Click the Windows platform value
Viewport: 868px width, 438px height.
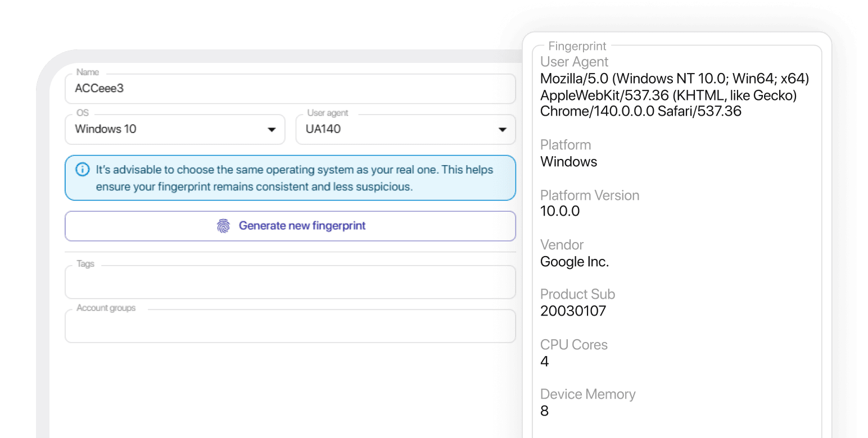click(x=568, y=162)
